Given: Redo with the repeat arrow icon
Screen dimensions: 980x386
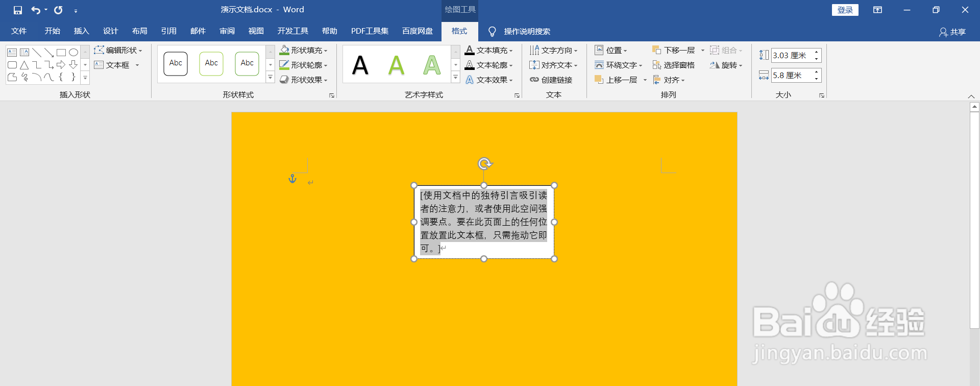Looking at the screenshot, I should [x=58, y=10].
